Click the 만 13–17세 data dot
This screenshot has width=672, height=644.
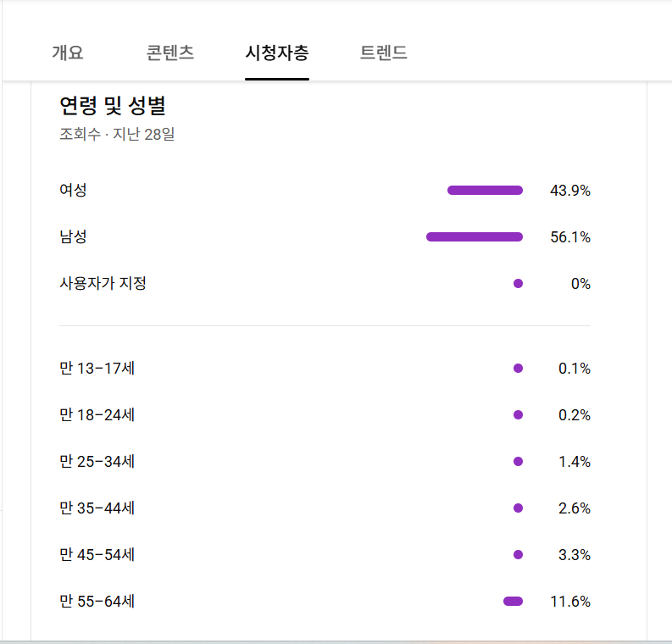click(518, 369)
